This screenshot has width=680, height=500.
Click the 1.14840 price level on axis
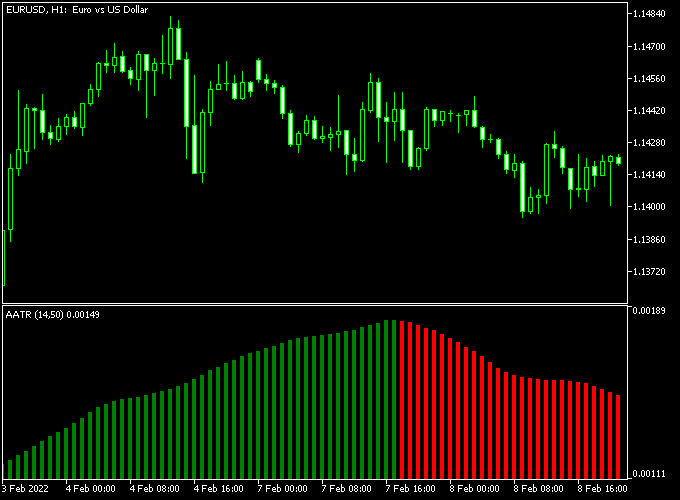tap(650, 14)
